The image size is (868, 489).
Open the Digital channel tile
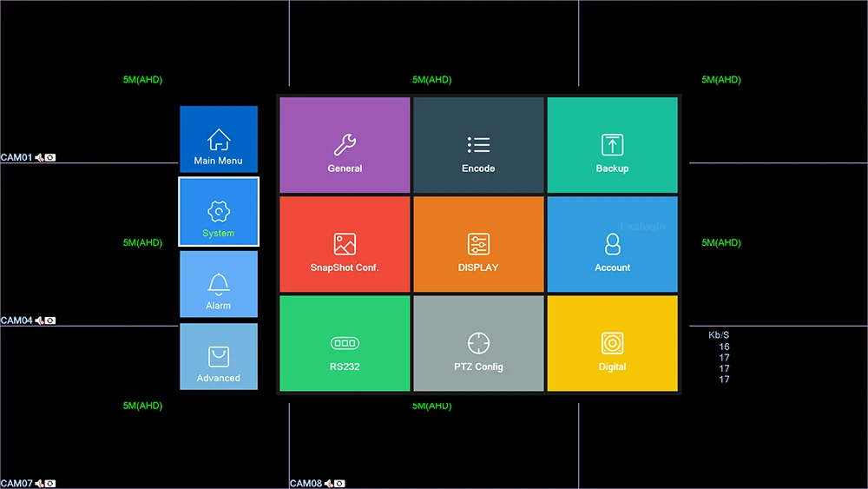click(612, 343)
